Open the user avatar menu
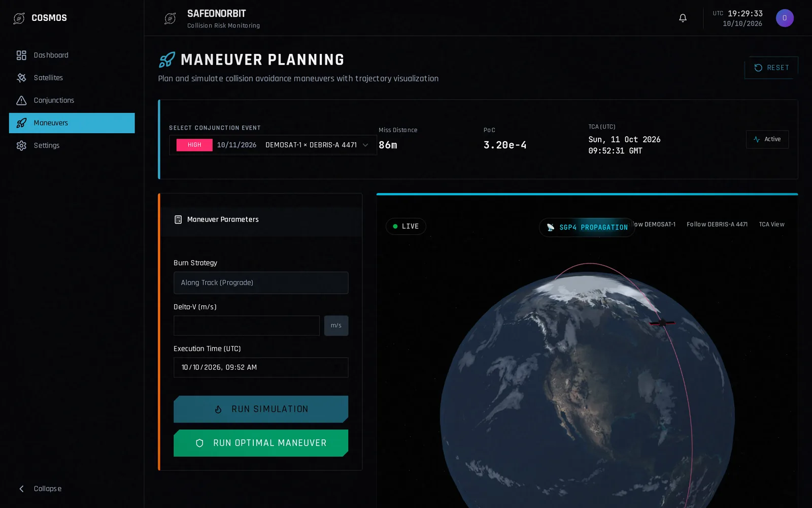This screenshot has height=508, width=812. click(785, 18)
